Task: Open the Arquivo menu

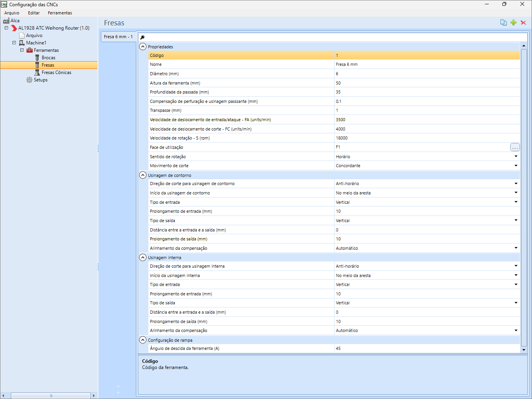Action: 12,13
